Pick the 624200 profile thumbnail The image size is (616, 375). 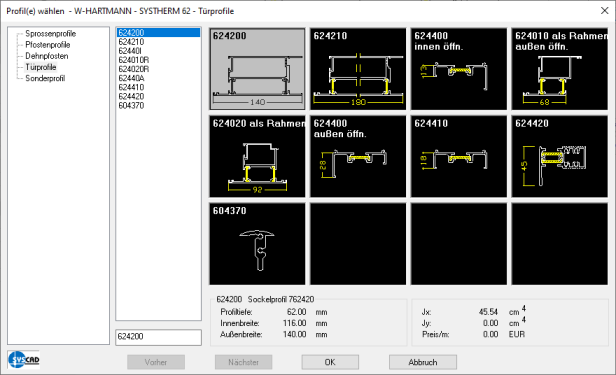click(x=257, y=69)
